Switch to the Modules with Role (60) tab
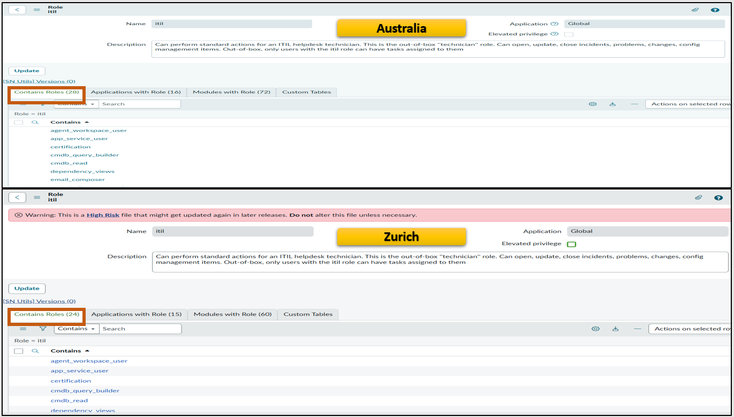734x417 pixels. (232, 314)
